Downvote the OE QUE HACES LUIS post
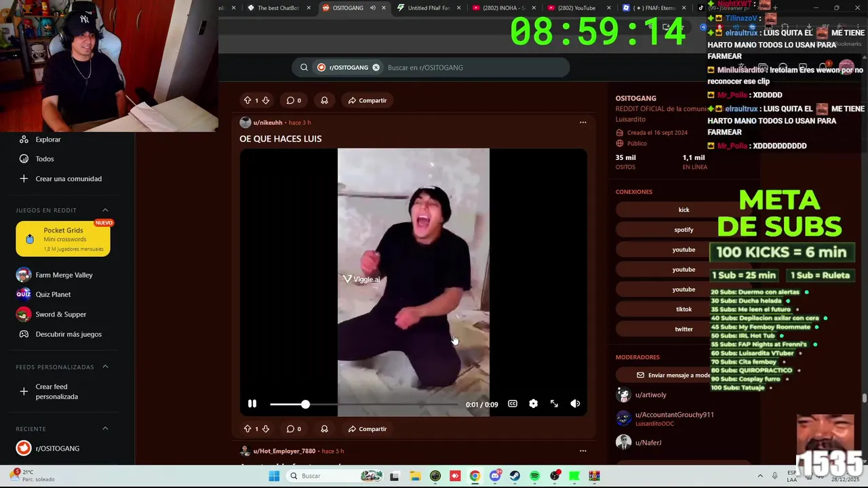Viewport: 868px width, 488px height. 266,429
